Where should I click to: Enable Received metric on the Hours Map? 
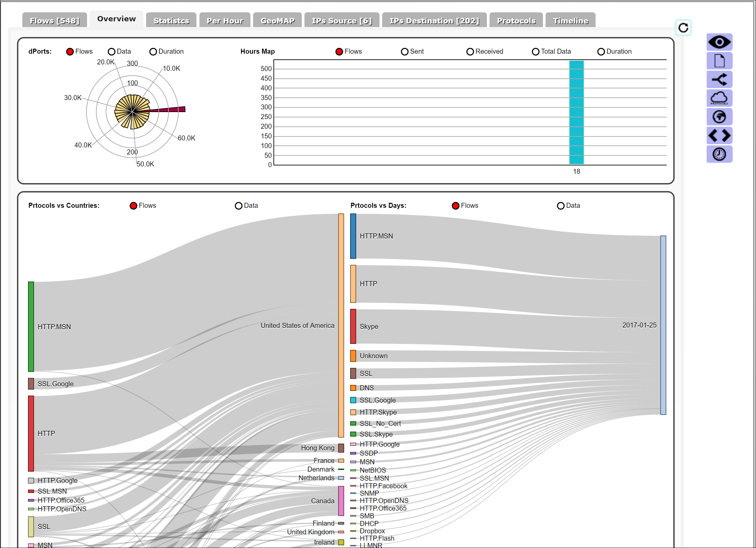click(470, 51)
